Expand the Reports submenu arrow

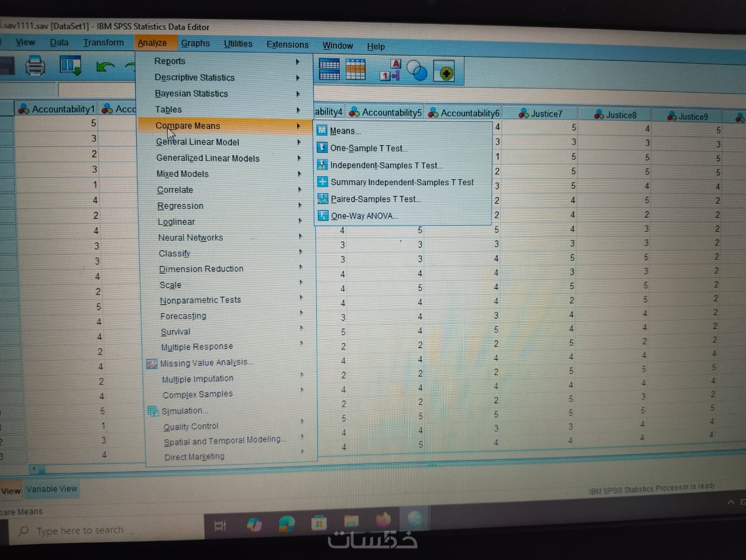[x=298, y=62]
